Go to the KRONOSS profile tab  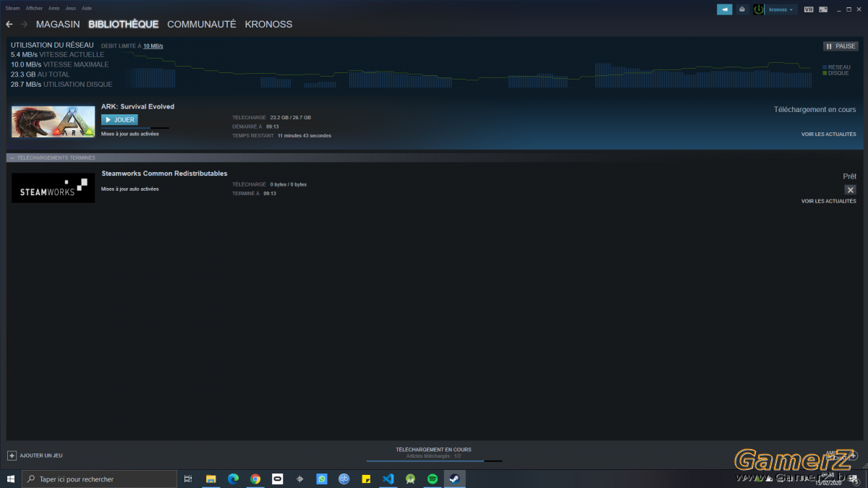[x=268, y=25]
